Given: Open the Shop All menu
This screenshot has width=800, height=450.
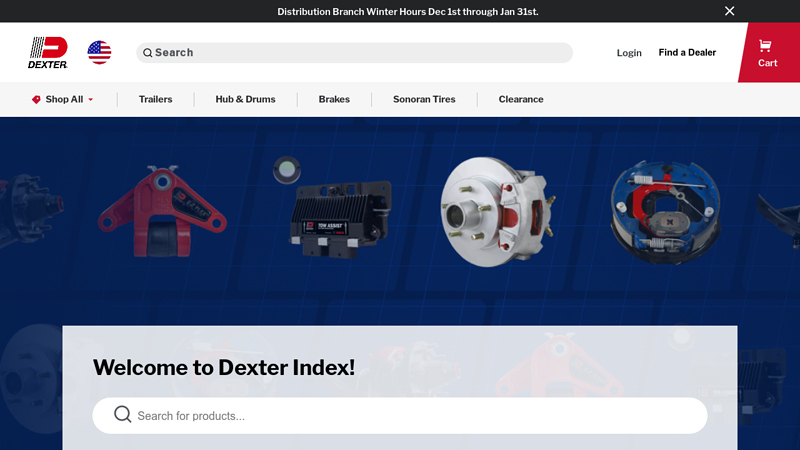Looking at the screenshot, I should point(63,99).
